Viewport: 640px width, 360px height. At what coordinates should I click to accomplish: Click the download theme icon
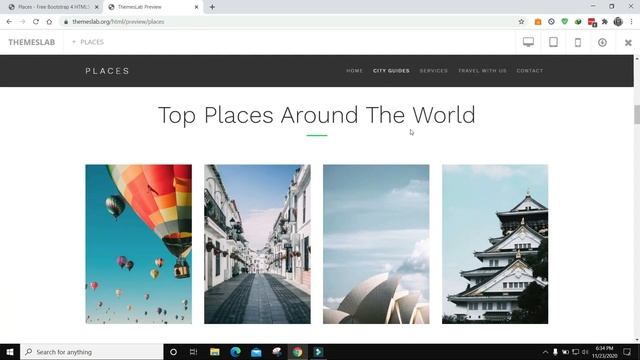[602, 42]
